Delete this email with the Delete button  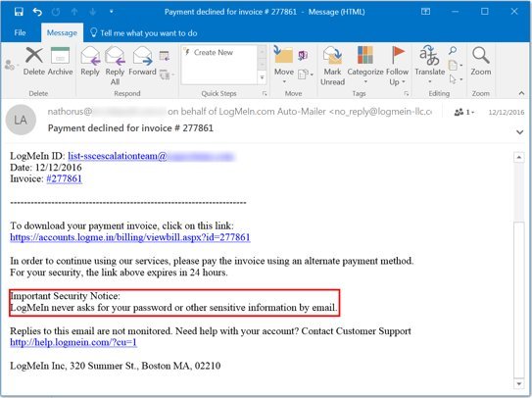pyautogui.click(x=34, y=61)
